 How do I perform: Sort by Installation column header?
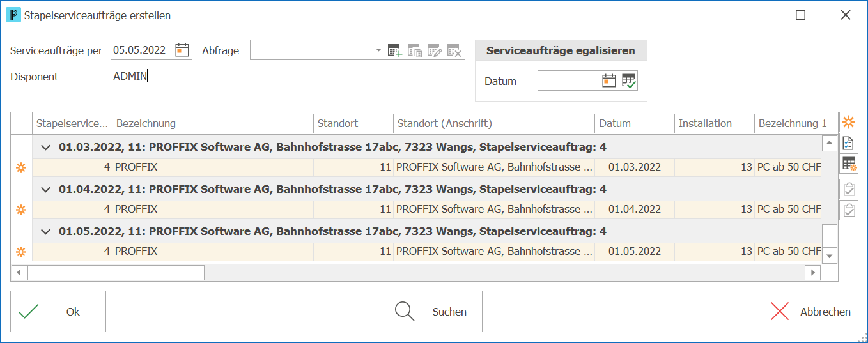tap(715, 123)
